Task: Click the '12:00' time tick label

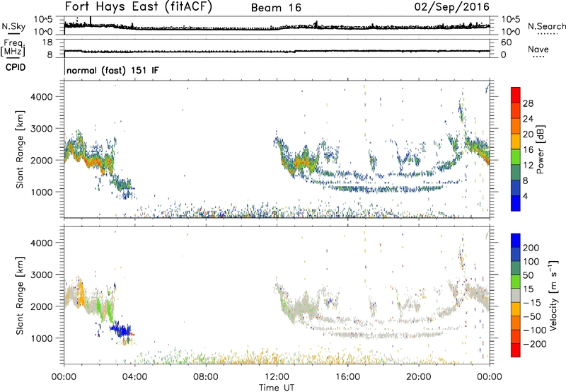Action: [x=277, y=377]
